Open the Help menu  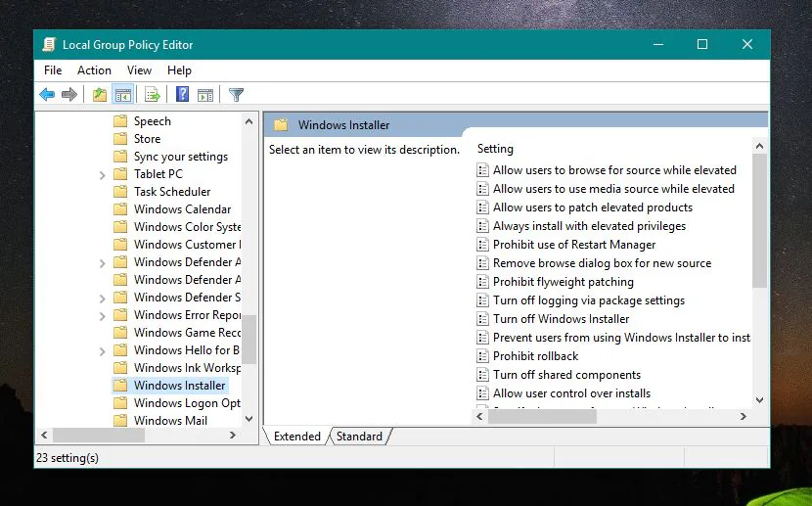click(179, 70)
